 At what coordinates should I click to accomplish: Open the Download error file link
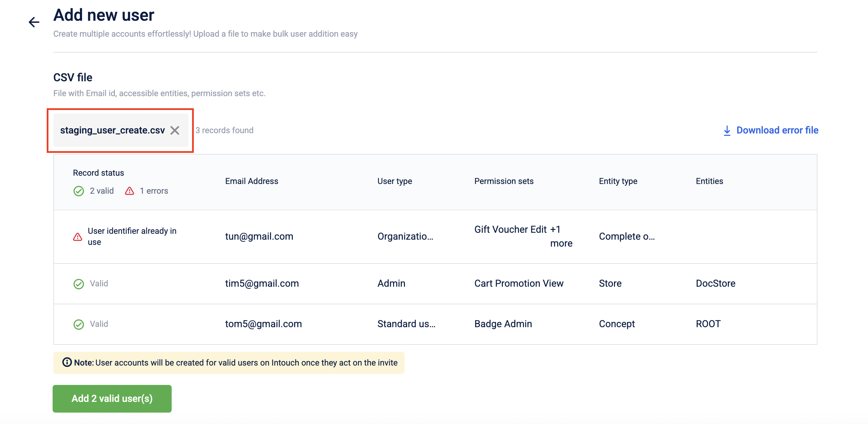tap(777, 130)
